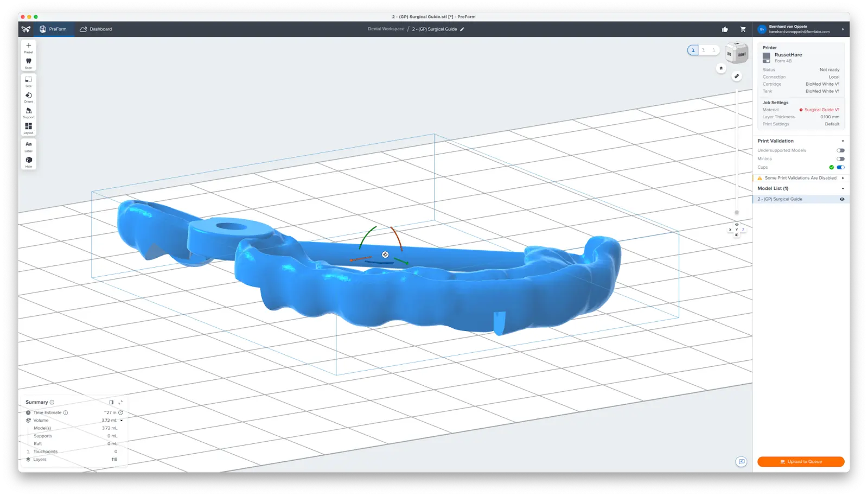Collapse the Model List section
The image size is (868, 496).
843,189
